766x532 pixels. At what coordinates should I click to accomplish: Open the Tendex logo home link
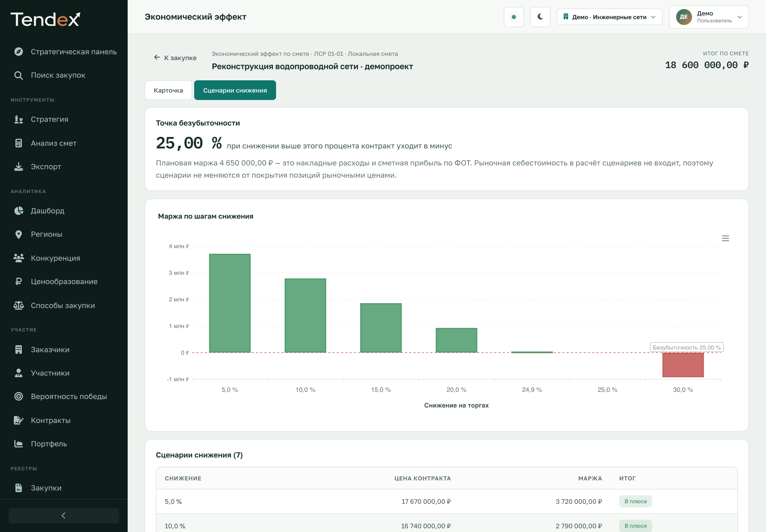point(45,19)
